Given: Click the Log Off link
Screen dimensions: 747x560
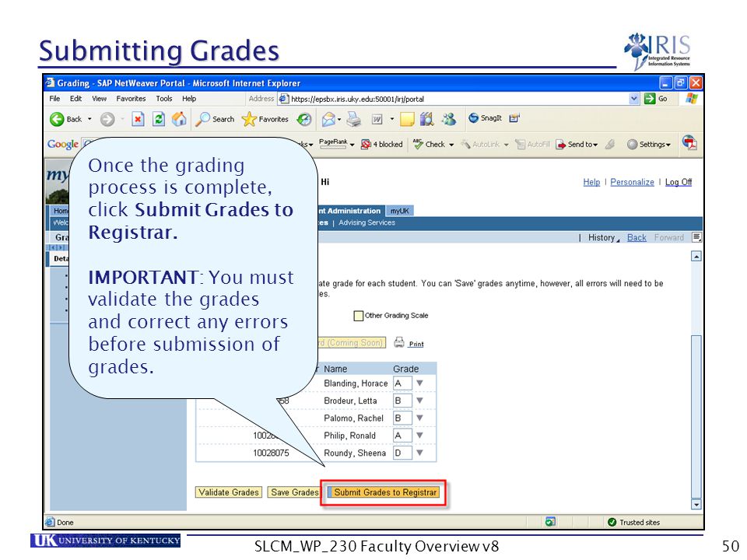Looking at the screenshot, I should 679,182.
